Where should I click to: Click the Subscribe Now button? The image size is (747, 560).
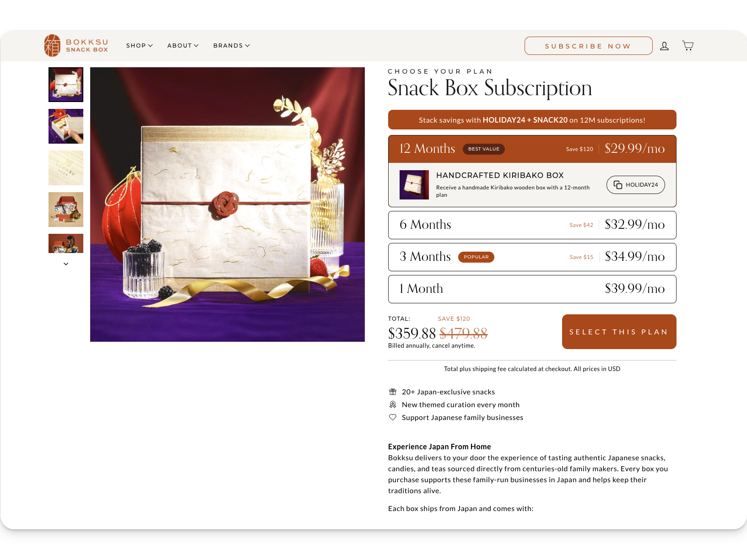click(x=588, y=46)
